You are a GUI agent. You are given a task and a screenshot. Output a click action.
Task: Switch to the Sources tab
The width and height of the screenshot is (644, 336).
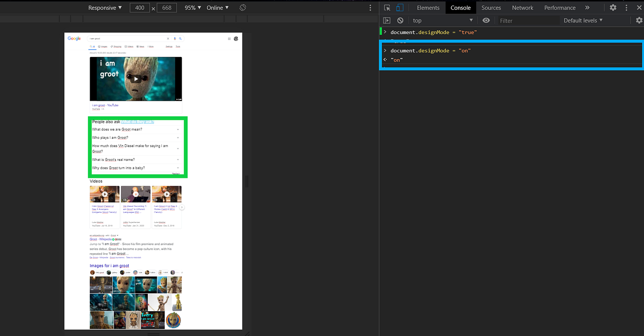pyautogui.click(x=491, y=8)
